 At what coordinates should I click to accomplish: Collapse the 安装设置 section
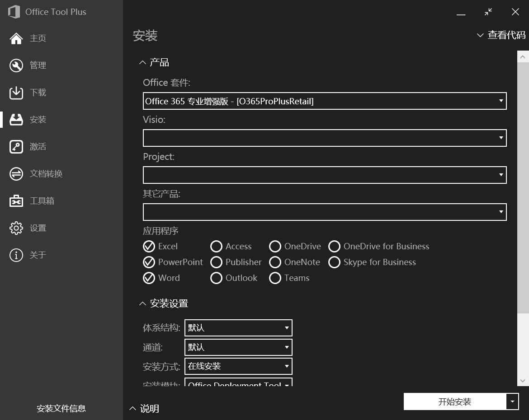(x=164, y=303)
